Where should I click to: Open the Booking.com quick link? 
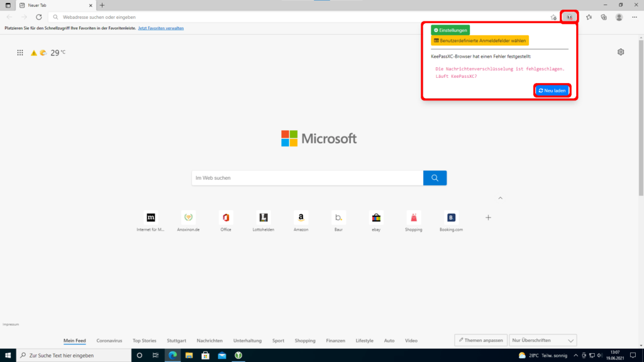tap(451, 222)
